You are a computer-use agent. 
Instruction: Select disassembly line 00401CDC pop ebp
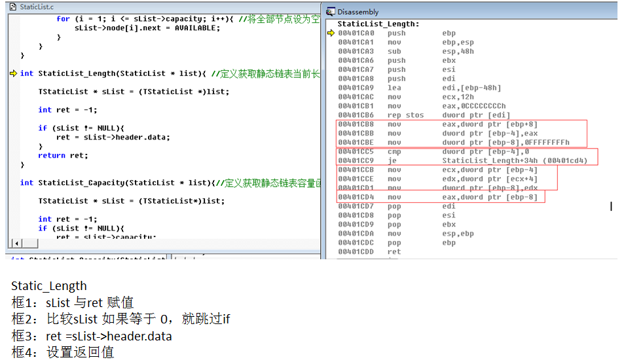click(397, 243)
